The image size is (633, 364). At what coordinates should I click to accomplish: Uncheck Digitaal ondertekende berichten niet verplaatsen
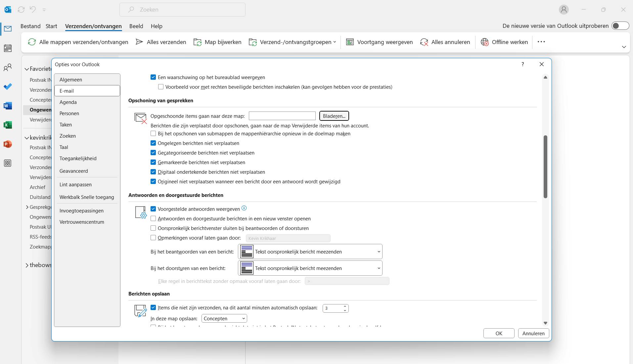point(153,172)
